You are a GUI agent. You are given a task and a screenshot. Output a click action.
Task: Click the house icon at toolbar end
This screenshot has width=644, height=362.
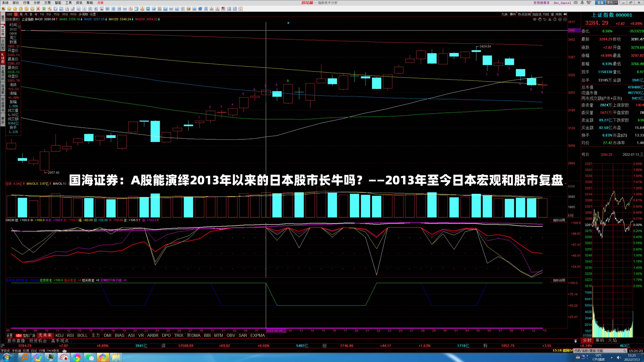pyautogui.click(x=240, y=9)
